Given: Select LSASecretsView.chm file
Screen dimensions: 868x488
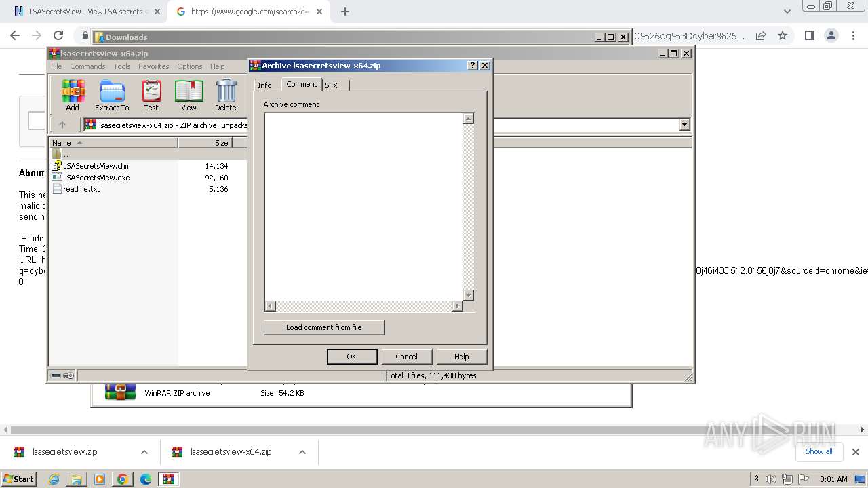Looking at the screenshot, I should [96, 166].
